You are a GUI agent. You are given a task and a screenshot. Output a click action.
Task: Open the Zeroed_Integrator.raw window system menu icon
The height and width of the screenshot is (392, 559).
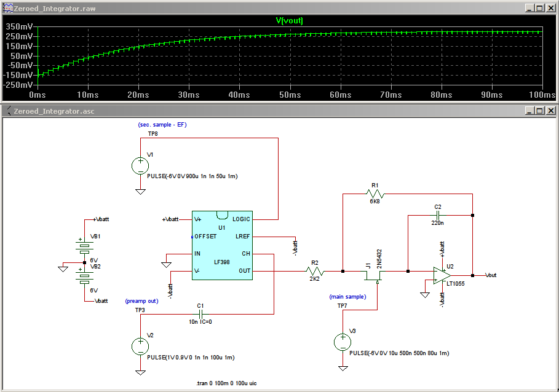point(8,8)
